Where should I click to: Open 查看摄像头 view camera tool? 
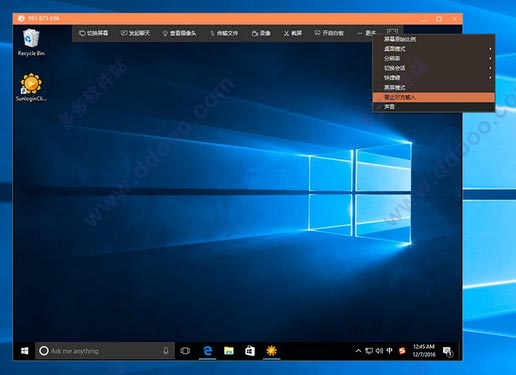point(179,33)
